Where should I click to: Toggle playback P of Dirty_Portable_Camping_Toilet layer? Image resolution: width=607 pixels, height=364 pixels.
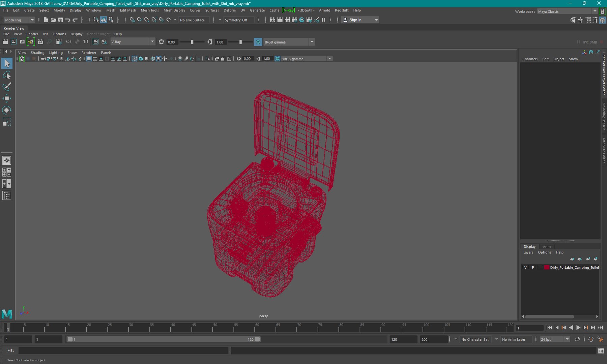(533, 267)
